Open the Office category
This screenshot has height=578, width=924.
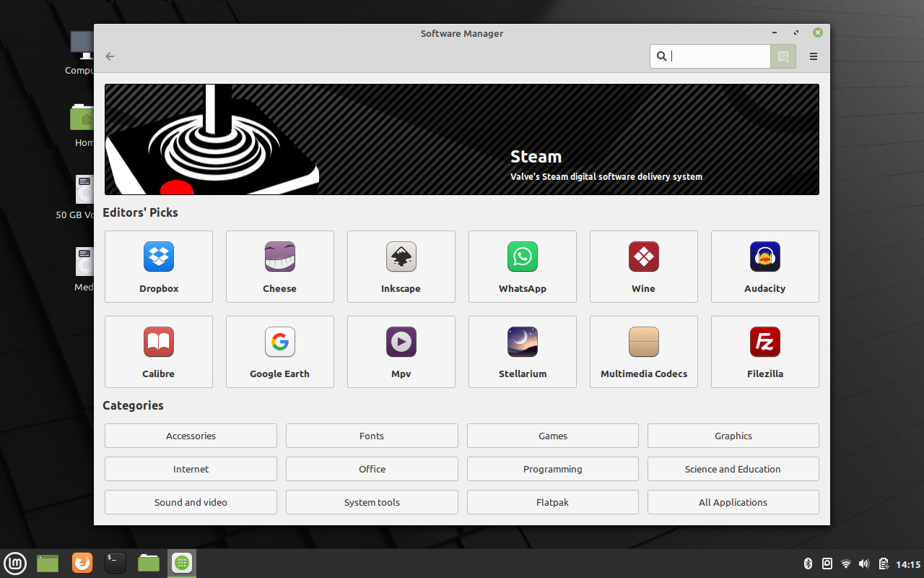pyautogui.click(x=372, y=469)
